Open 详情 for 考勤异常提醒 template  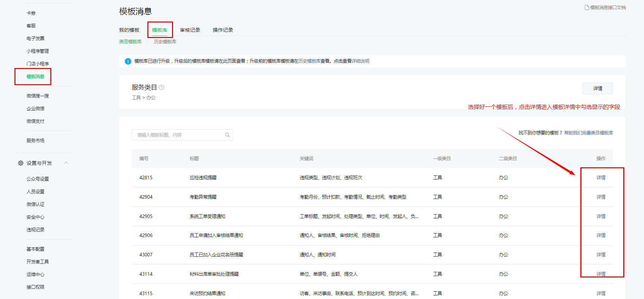click(x=601, y=197)
